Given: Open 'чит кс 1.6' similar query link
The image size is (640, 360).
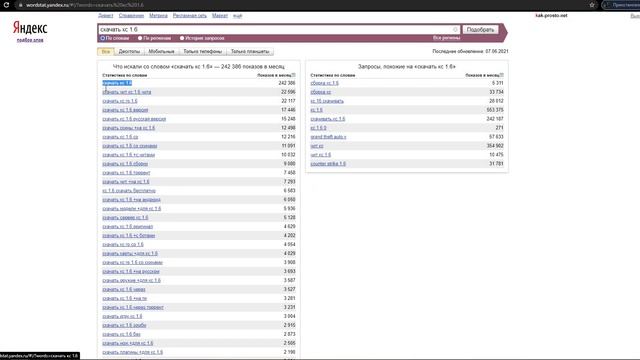Looking at the screenshot, I should (320, 155).
